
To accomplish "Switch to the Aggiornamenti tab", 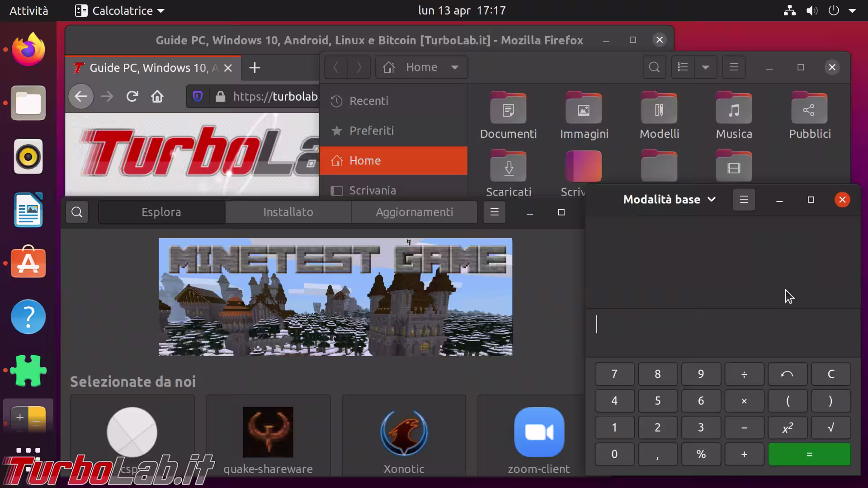I will pyautogui.click(x=414, y=212).
